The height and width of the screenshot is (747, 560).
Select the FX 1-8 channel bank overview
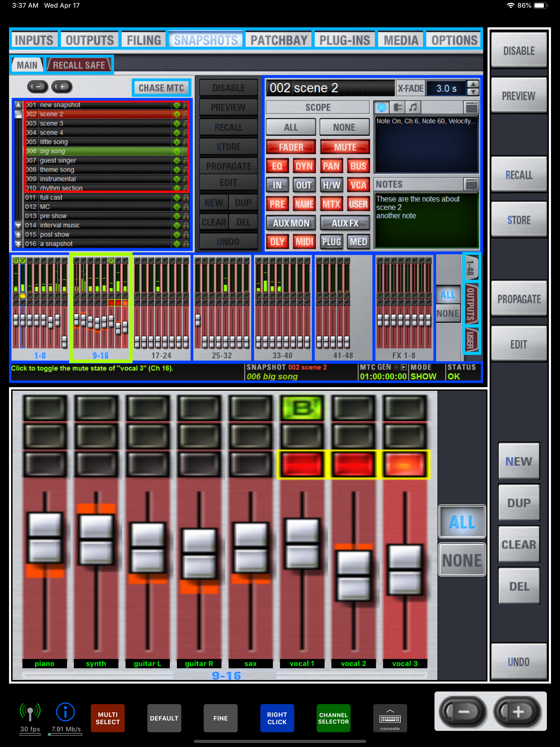point(404,307)
